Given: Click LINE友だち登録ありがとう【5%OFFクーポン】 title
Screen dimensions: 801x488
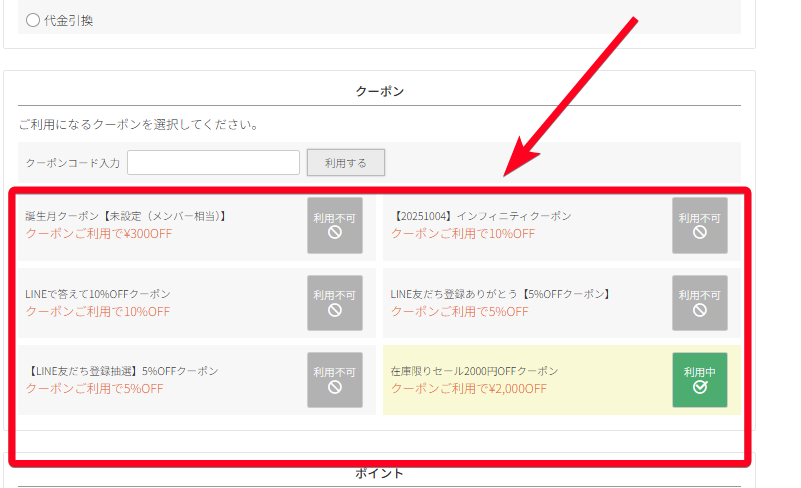Looking at the screenshot, I should 502,294.
